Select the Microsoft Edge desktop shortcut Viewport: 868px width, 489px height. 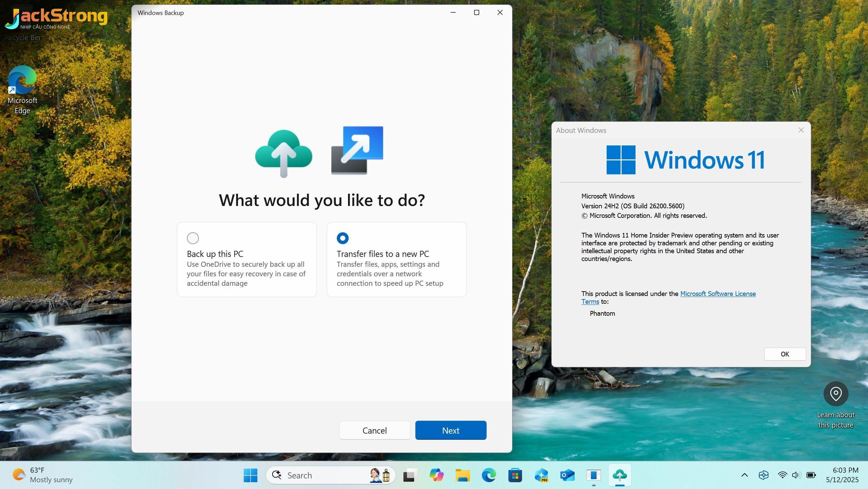pos(22,90)
